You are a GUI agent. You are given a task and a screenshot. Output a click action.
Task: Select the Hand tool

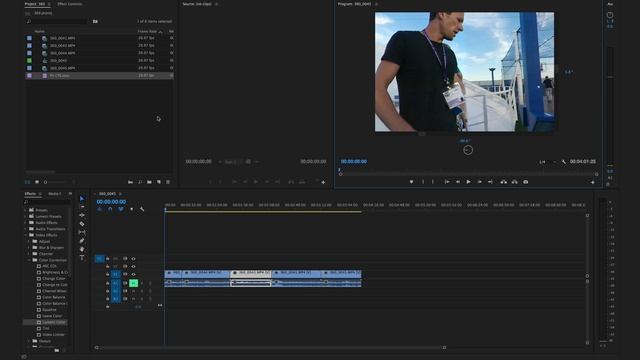click(82, 249)
